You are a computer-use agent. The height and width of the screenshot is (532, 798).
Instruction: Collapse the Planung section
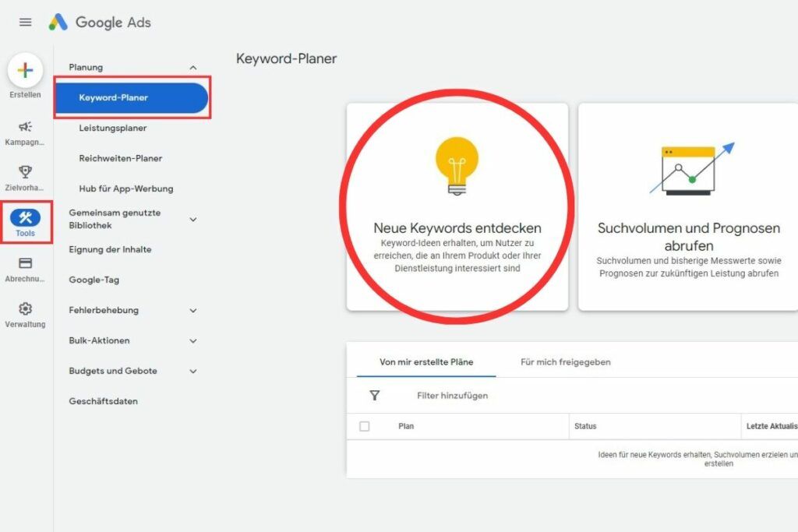pyautogui.click(x=193, y=68)
